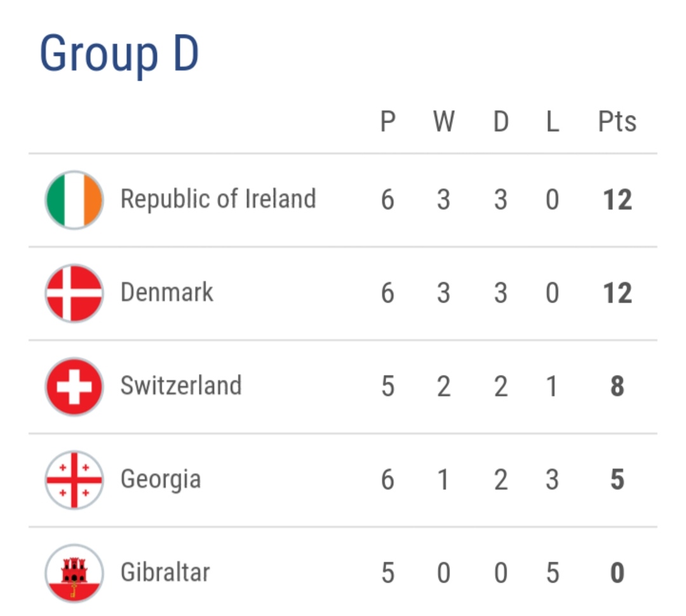Viewport: 686px width, 616px height.
Task: Click the Pts column header
Action: pyautogui.click(x=617, y=121)
